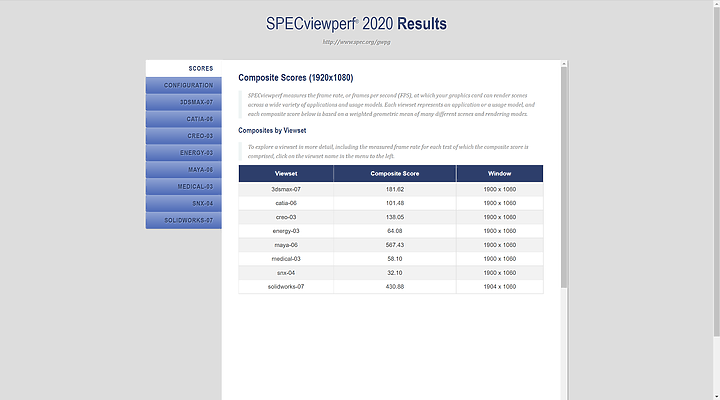Viewport: 720px width, 400px height.
Task: Click the score value 32.10
Action: tap(395, 273)
